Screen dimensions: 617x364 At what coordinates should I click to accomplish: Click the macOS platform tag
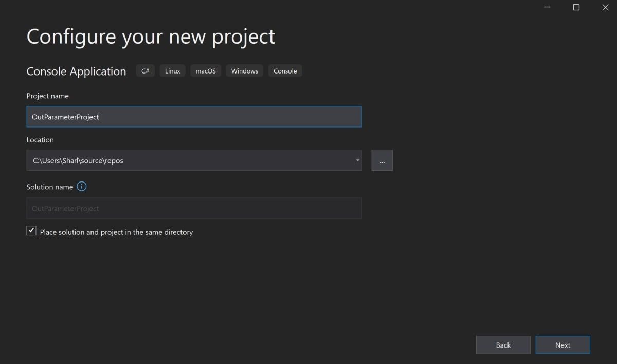click(206, 71)
